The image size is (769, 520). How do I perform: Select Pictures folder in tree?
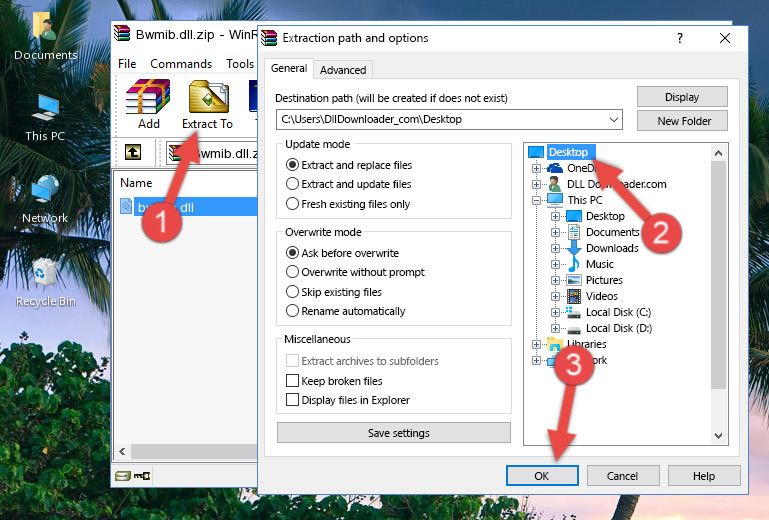coord(604,280)
